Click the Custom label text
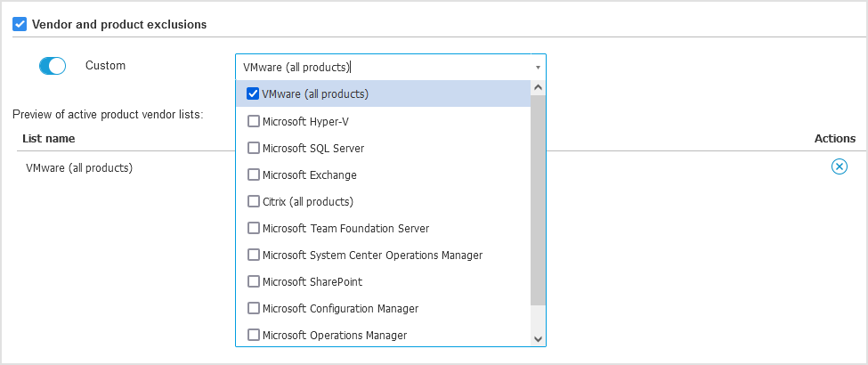The height and width of the screenshot is (365, 868). click(x=105, y=65)
